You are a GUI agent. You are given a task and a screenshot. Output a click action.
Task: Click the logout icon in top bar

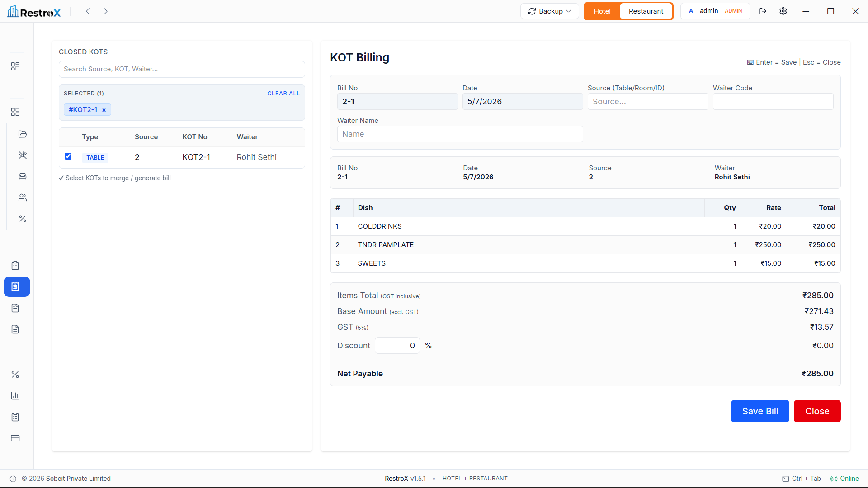click(763, 11)
